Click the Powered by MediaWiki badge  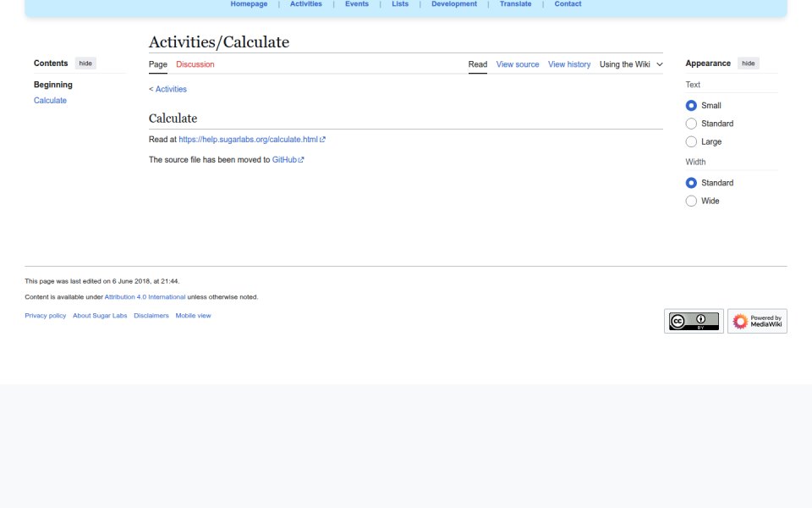pos(757,321)
